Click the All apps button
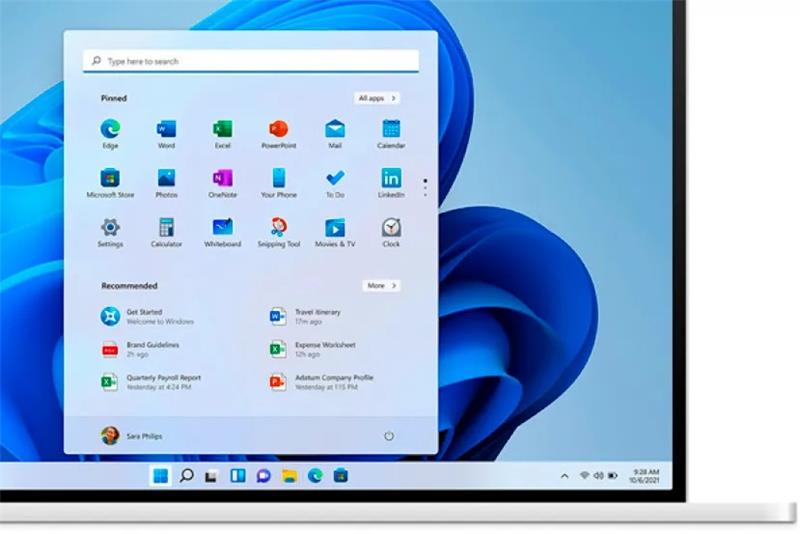The height and width of the screenshot is (534, 800). [377, 98]
